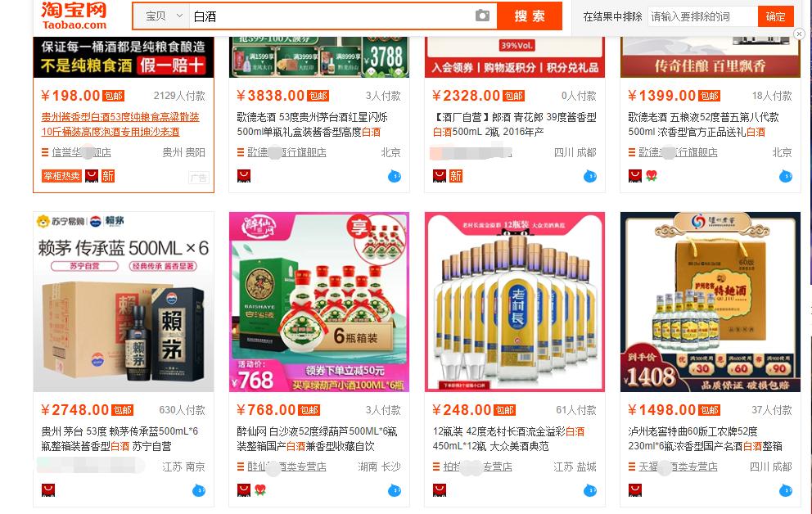The height and width of the screenshot is (514, 812).
Task: Focus the exclude-word input field
Action: [703, 16]
